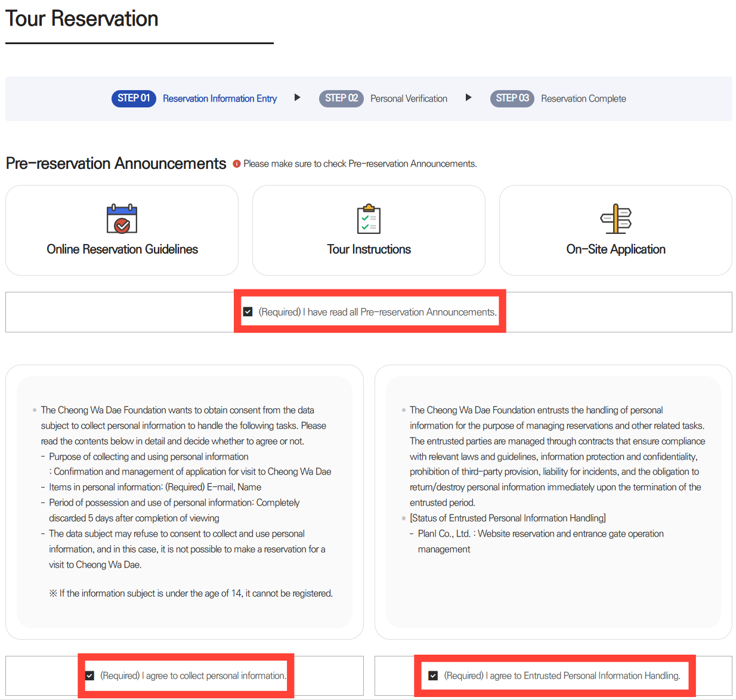
Task: Toggle the Entrusted Personal Information Handling checkbox
Action: [434, 676]
